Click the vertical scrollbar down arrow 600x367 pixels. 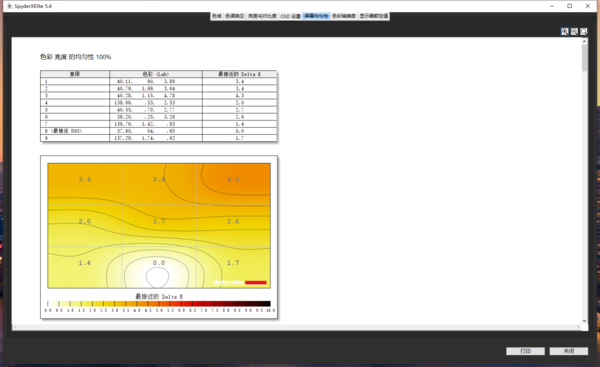tap(584, 321)
